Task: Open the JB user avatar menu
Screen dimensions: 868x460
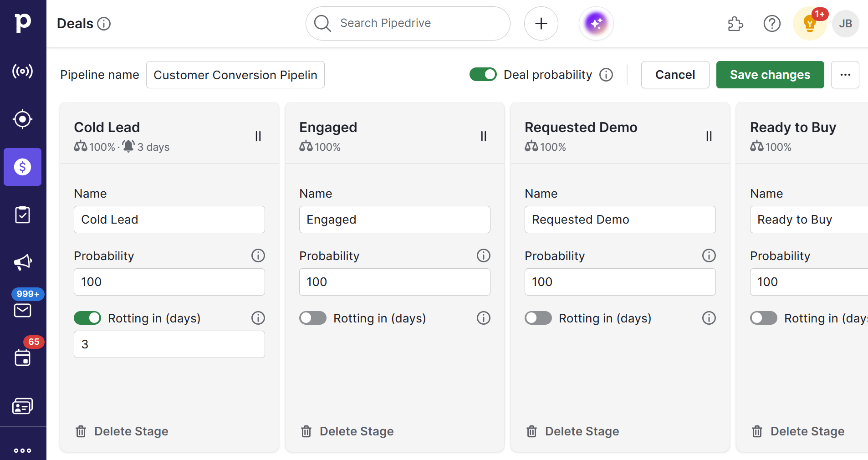Action: (x=846, y=24)
